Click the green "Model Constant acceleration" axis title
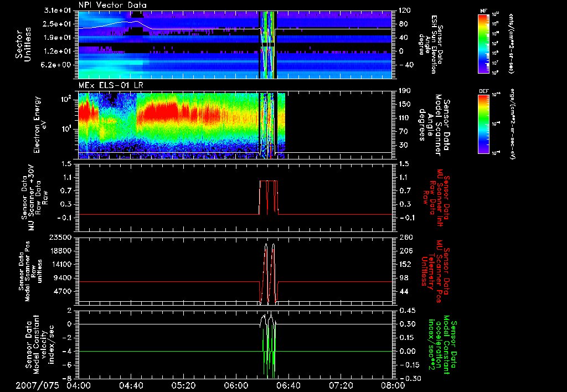Image resolution: width=567 pixels, height=392 pixels. click(x=442, y=344)
